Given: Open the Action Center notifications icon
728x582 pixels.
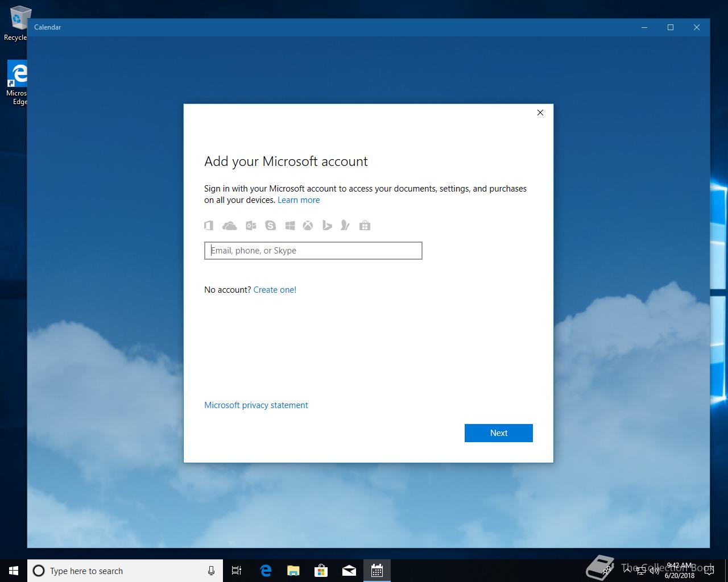Looking at the screenshot, I should (x=709, y=571).
